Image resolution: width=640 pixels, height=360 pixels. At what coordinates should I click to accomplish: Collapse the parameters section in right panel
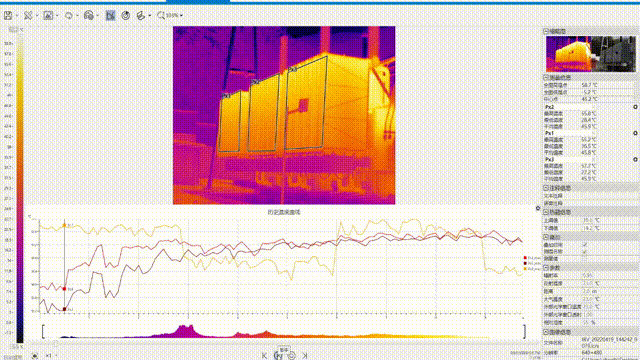(546, 268)
